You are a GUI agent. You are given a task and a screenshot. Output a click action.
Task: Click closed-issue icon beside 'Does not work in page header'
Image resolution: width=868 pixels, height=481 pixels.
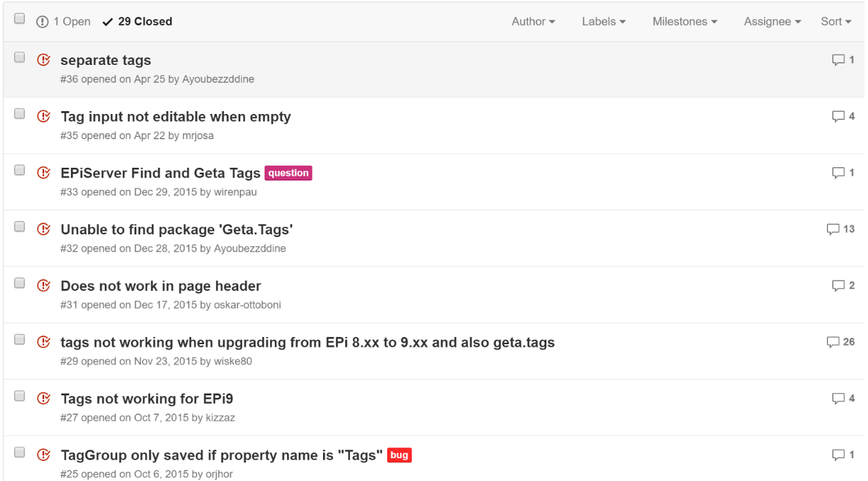coord(44,285)
